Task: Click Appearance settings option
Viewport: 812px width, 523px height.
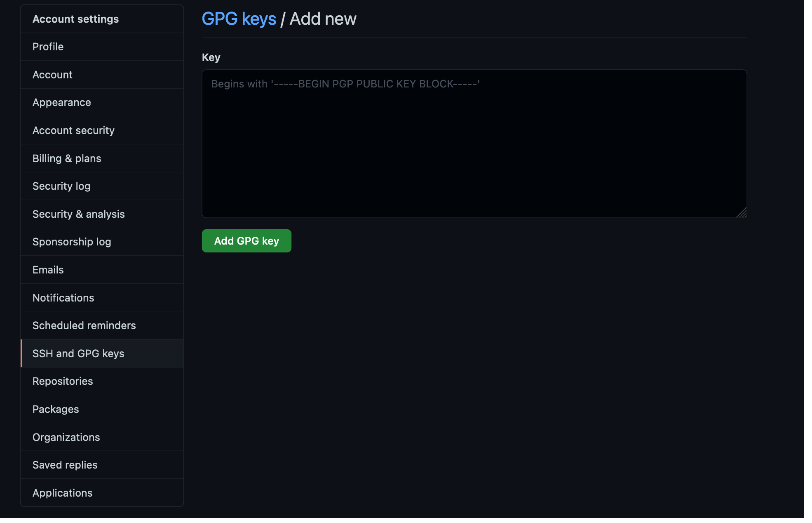Action: click(x=61, y=102)
